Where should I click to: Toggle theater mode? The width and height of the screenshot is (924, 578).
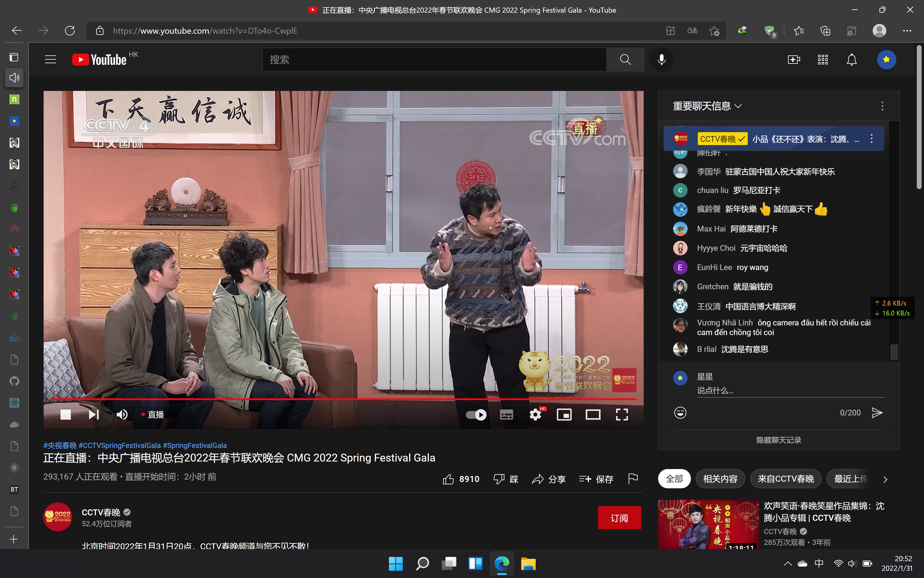click(593, 415)
